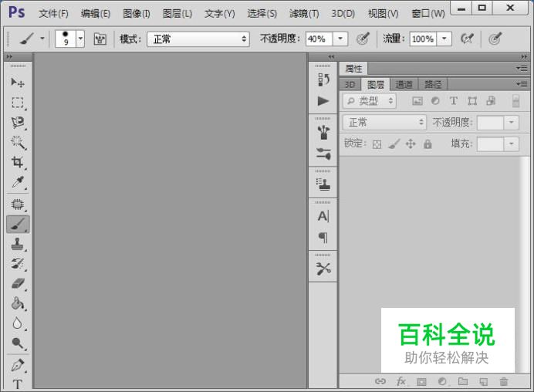Image resolution: width=534 pixels, height=392 pixels.
Task: Toggle shape layer filter
Action: coord(472,101)
